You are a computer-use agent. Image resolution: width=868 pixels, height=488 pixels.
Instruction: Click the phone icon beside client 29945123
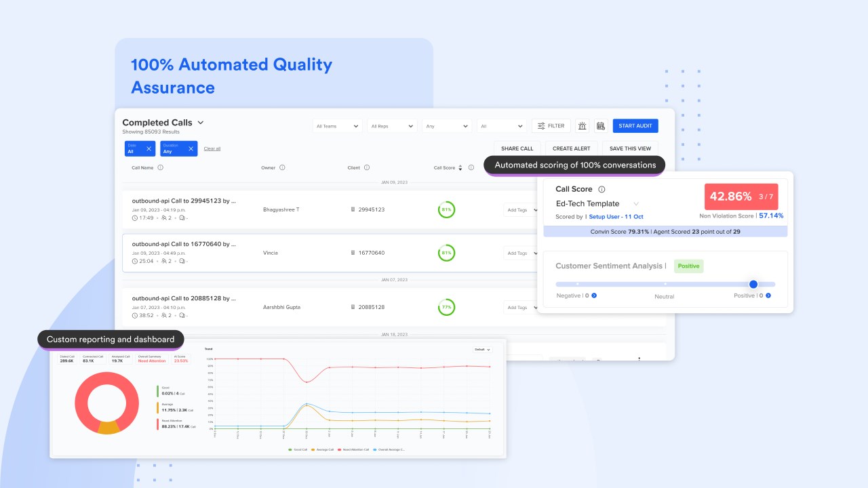point(353,209)
